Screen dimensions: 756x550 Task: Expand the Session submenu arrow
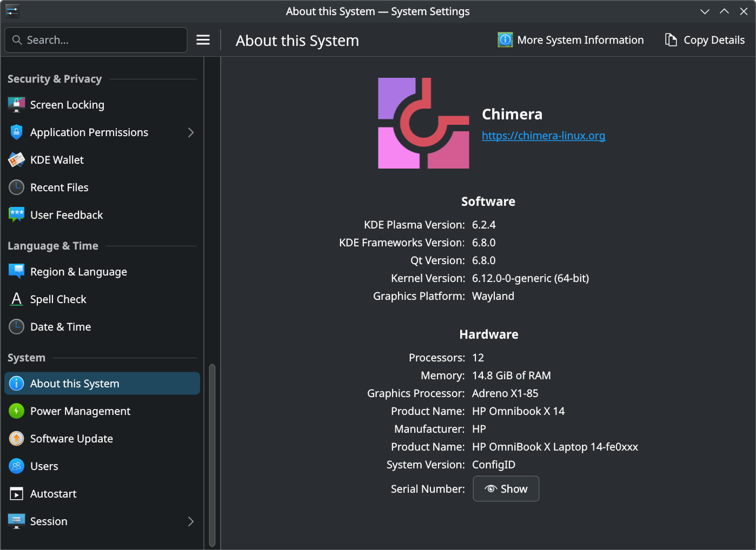[x=191, y=522]
